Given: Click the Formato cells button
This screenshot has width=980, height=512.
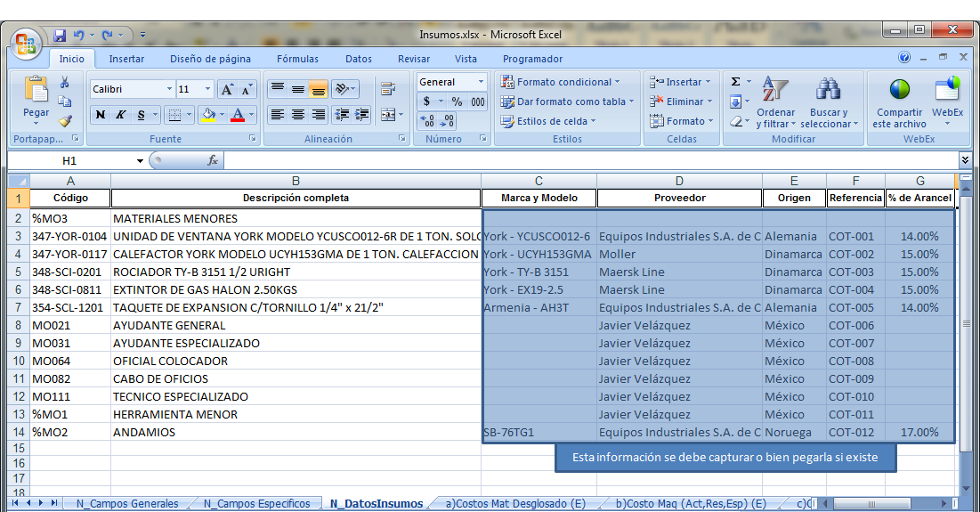Looking at the screenshot, I should pyautogui.click(x=681, y=121).
